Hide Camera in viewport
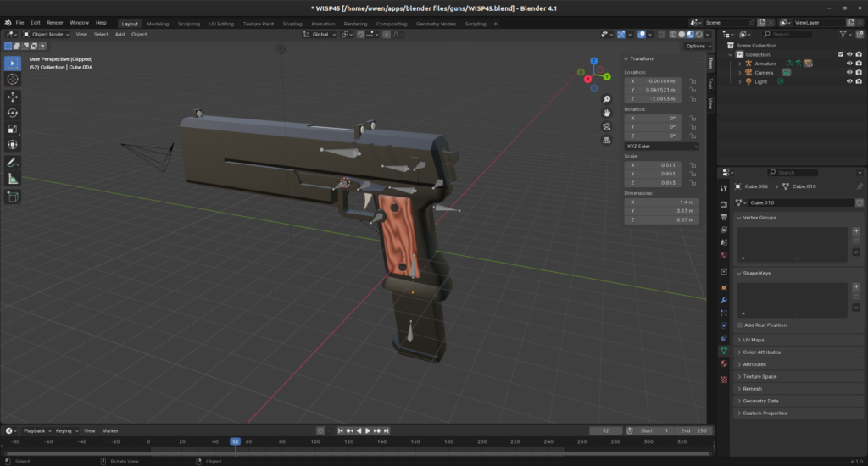This screenshot has height=466, width=868. click(849, 73)
